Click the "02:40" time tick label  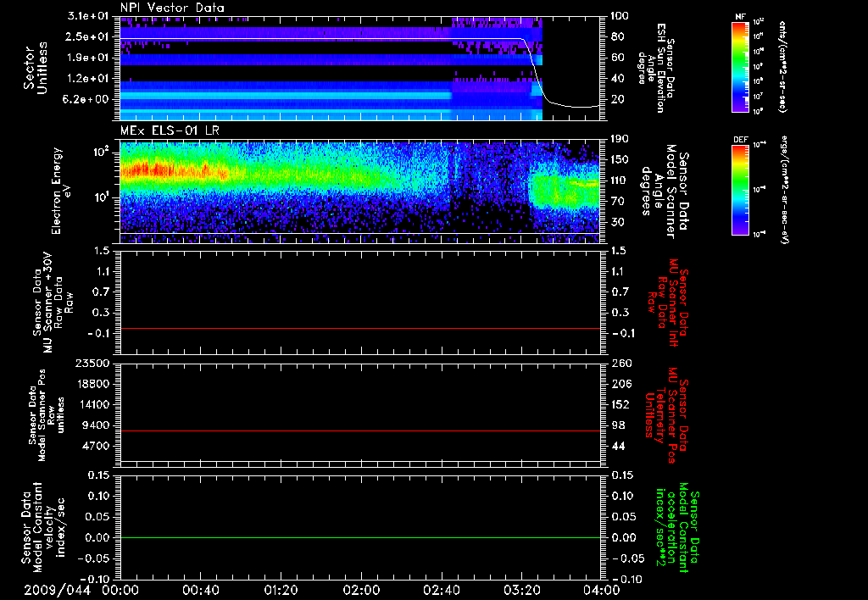(x=441, y=590)
